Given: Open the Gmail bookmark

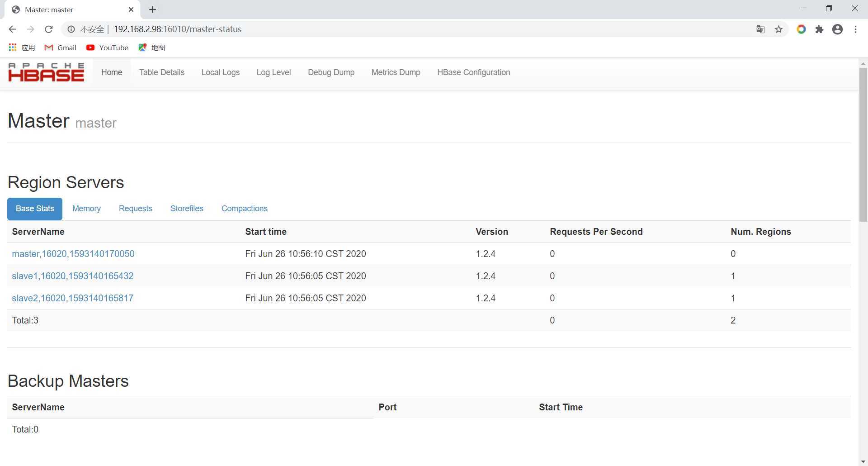Looking at the screenshot, I should (60, 48).
